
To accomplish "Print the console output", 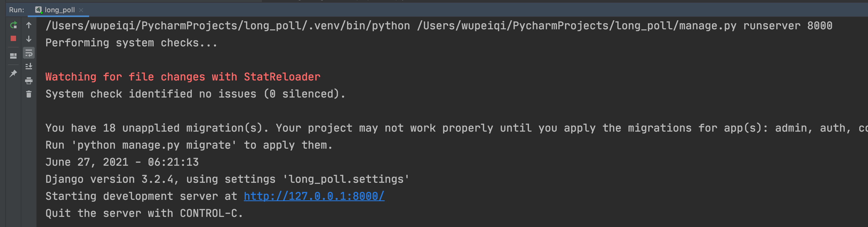I will point(29,80).
